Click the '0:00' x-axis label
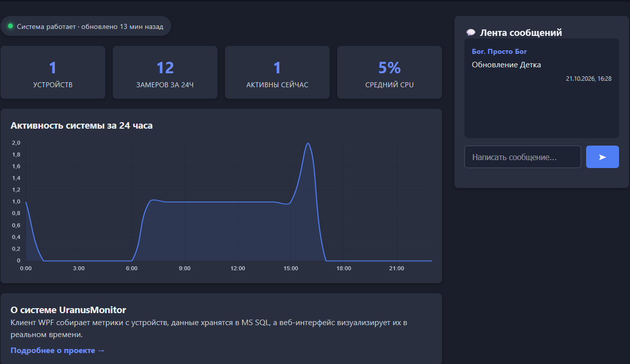 tap(25, 268)
